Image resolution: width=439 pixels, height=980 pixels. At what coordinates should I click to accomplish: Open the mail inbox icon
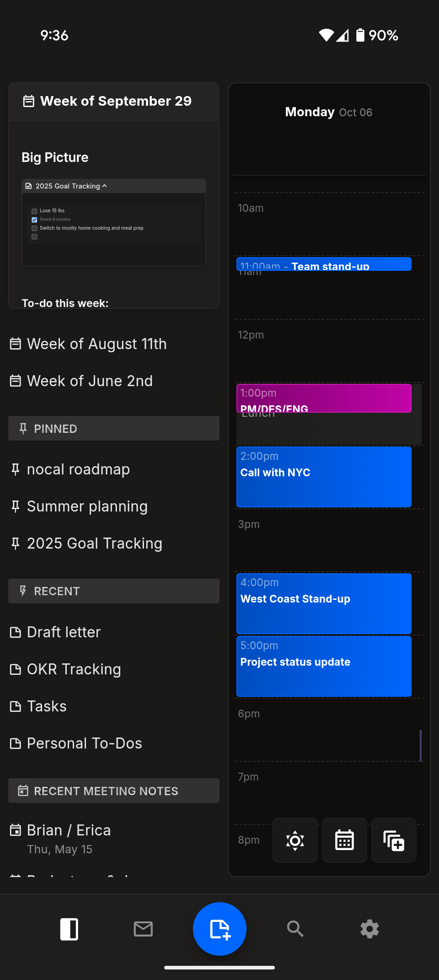[x=143, y=929]
